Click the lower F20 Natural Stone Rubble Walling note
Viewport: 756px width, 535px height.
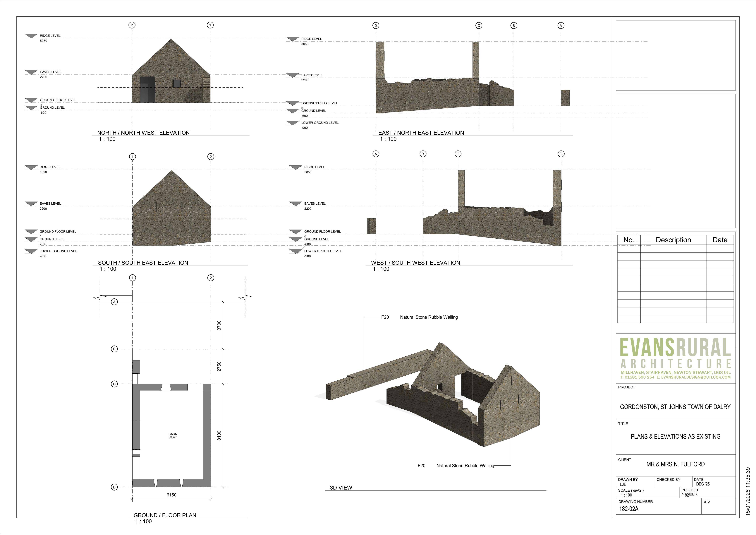point(456,466)
